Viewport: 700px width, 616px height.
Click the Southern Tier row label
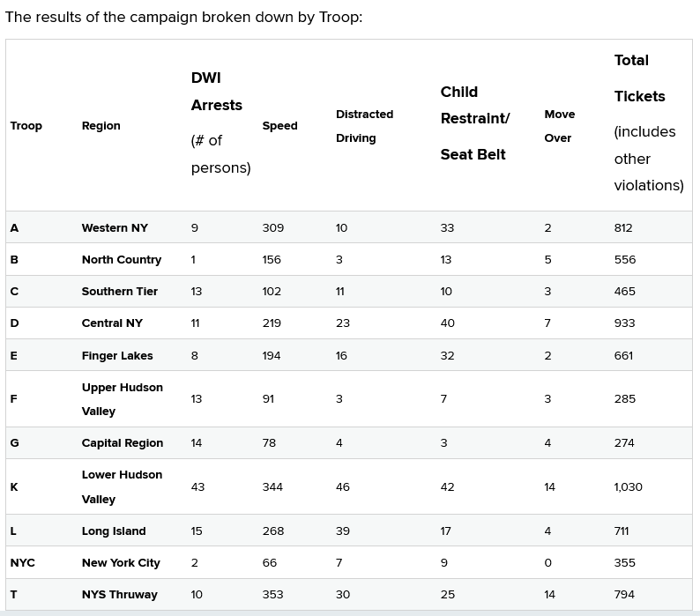(120, 292)
